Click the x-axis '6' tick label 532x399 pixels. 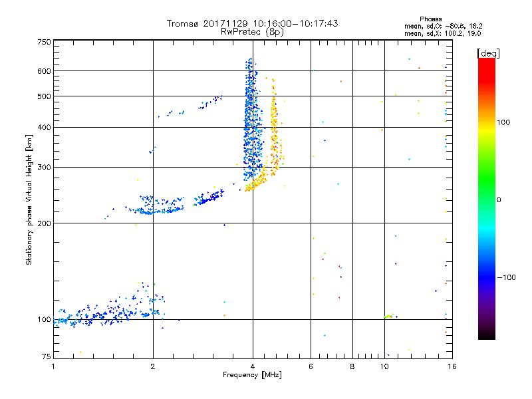pyautogui.click(x=311, y=366)
